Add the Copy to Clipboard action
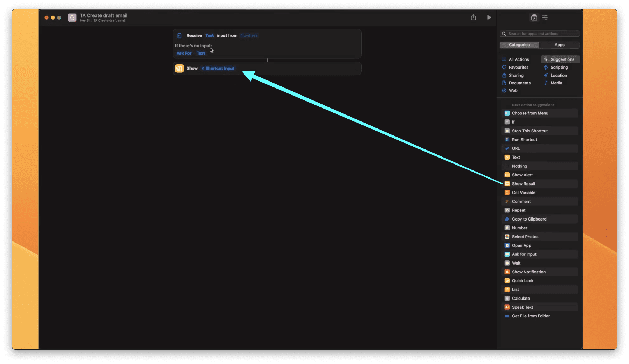 [529, 219]
